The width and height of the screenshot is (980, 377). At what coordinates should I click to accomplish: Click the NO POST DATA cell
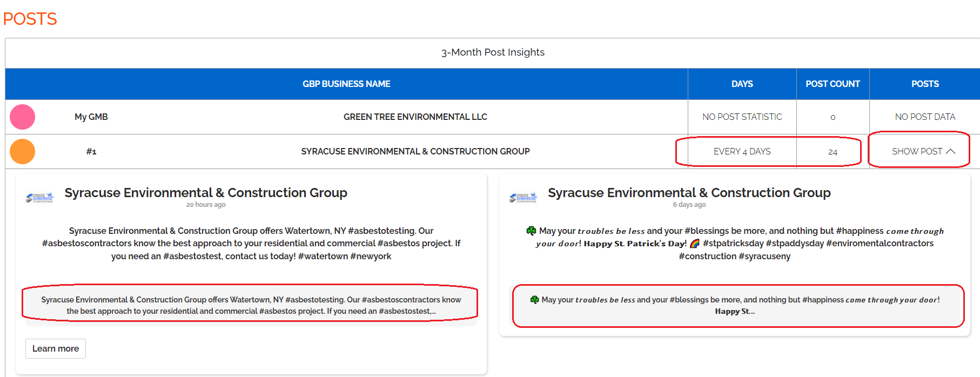925,117
